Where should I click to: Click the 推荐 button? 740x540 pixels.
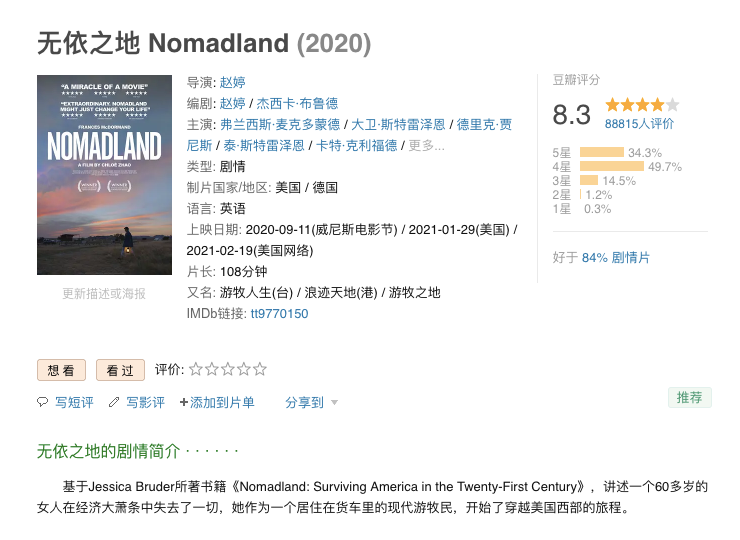click(689, 397)
